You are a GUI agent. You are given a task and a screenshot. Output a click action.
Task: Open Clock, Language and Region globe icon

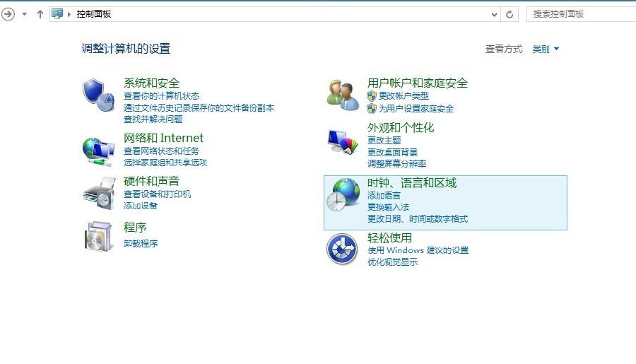[343, 195]
